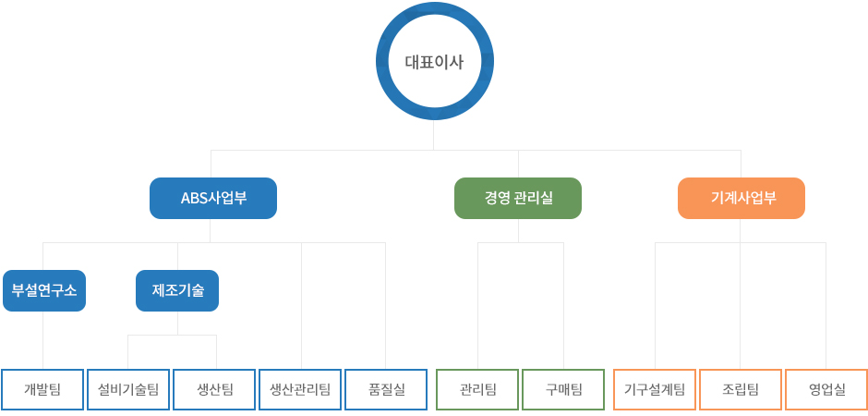The image size is (868, 416).
Task: Select the orange 기계사업부 box
Action: point(741,199)
